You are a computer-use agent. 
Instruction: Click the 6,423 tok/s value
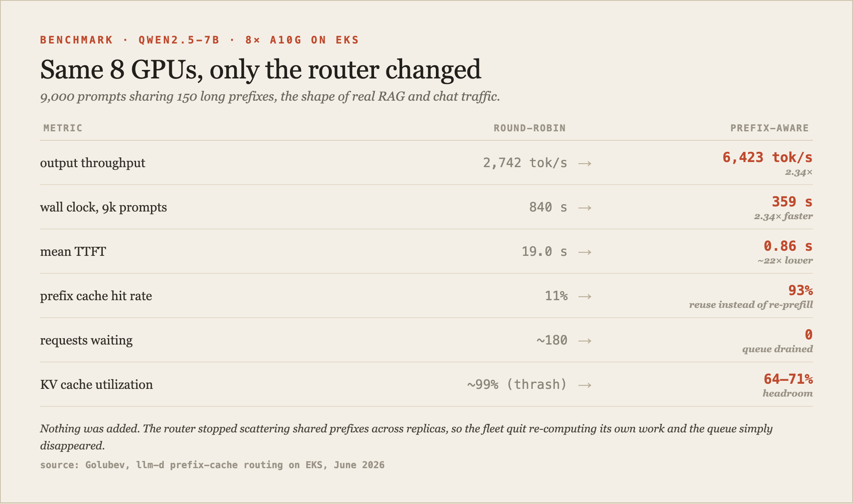point(767,157)
